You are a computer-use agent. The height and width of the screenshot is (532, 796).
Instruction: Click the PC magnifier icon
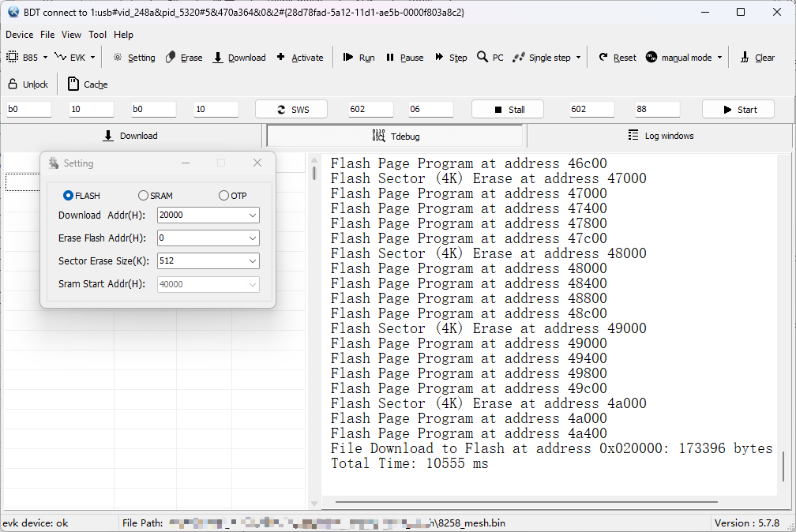[x=482, y=58]
